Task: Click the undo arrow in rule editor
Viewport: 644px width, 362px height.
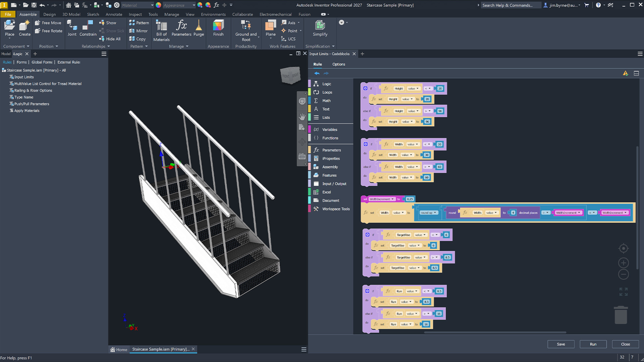Action: 317,73
